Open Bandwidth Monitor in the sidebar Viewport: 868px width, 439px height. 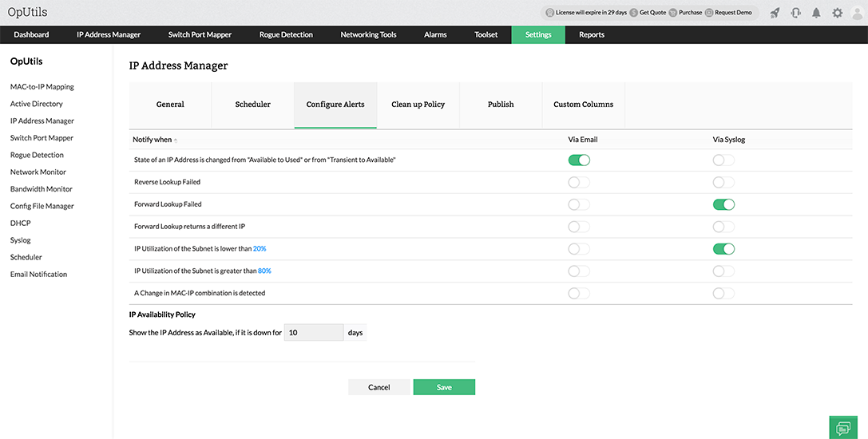pyautogui.click(x=42, y=189)
